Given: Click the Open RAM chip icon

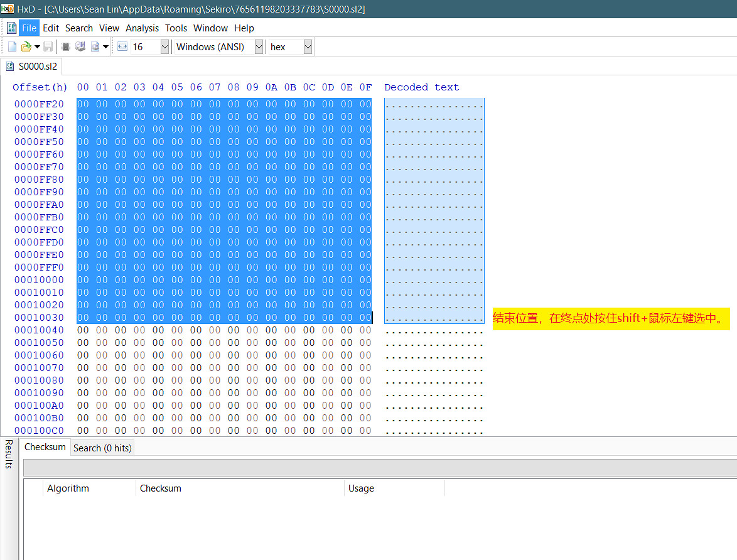Looking at the screenshot, I should tap(66, 46).
